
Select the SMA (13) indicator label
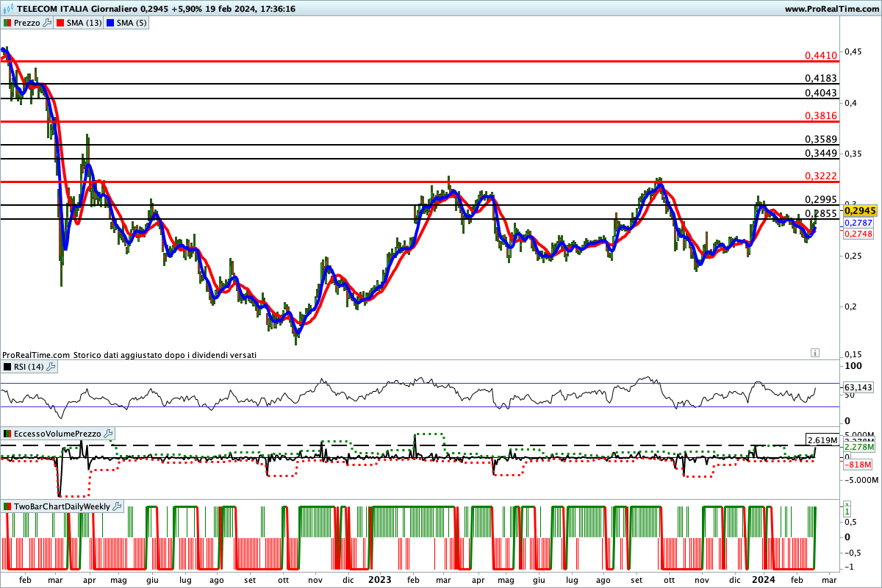[x=85, y=23]
